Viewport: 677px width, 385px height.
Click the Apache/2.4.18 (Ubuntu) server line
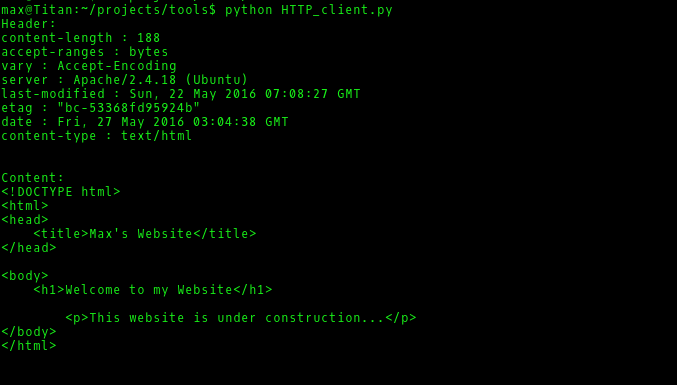point(125,80)
